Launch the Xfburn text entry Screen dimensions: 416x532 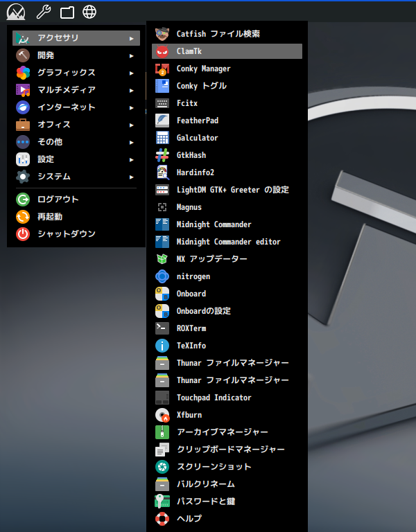coord(189,415)
